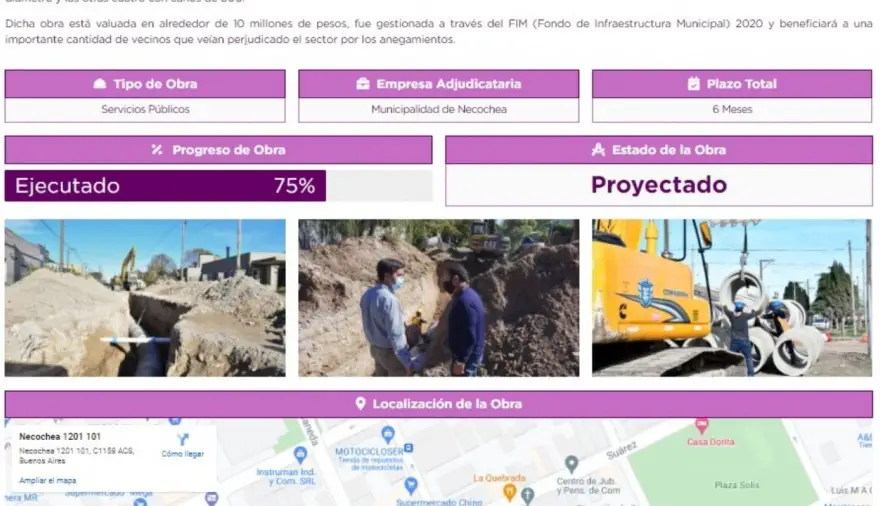The height and width of the screenshot is (506, 880).
Task: Click the Casa Dorita map pin
Action: [702, 425]
